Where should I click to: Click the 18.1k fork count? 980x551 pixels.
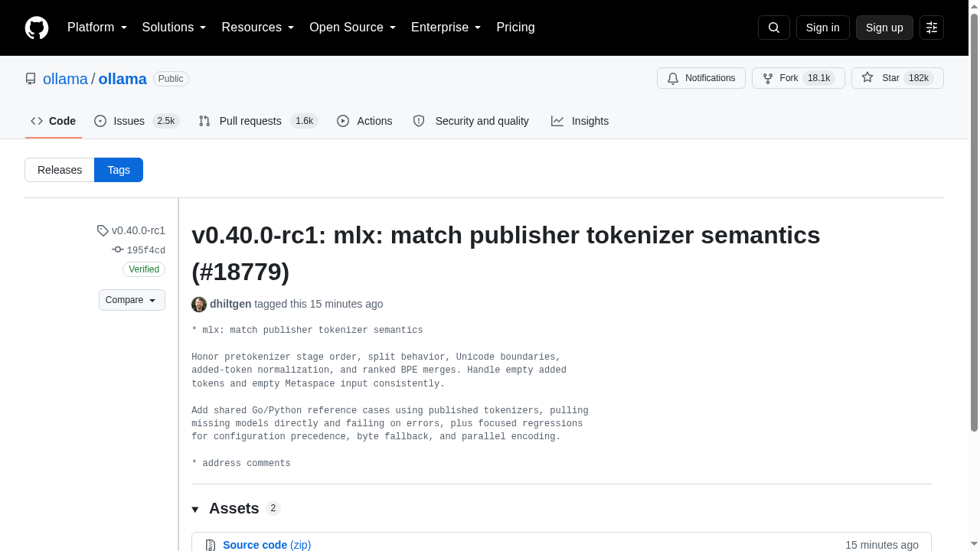tap(819, 78)
